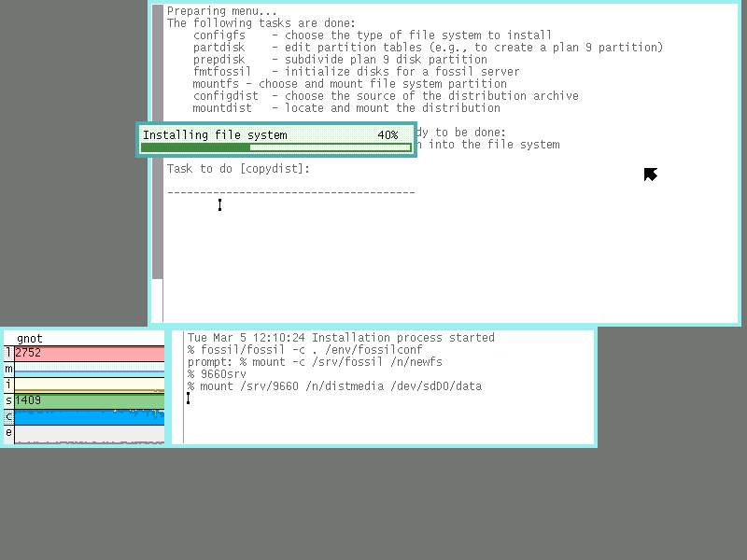Click the green syscall graph showing 1409
Screen dimensions: 747x560
click(89, 401)
